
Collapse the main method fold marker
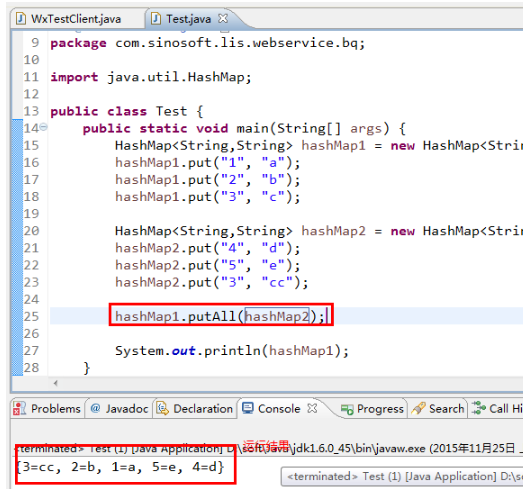pyautogui.click(x=44, y=127)
